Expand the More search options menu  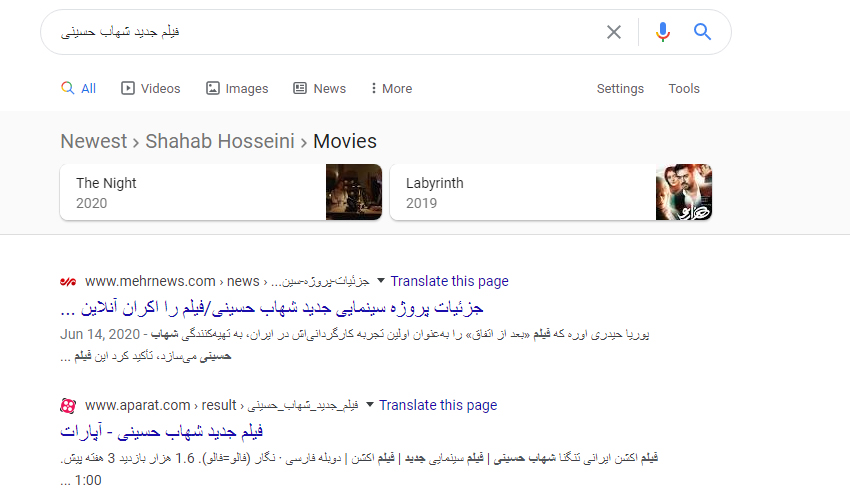(391, 88)
